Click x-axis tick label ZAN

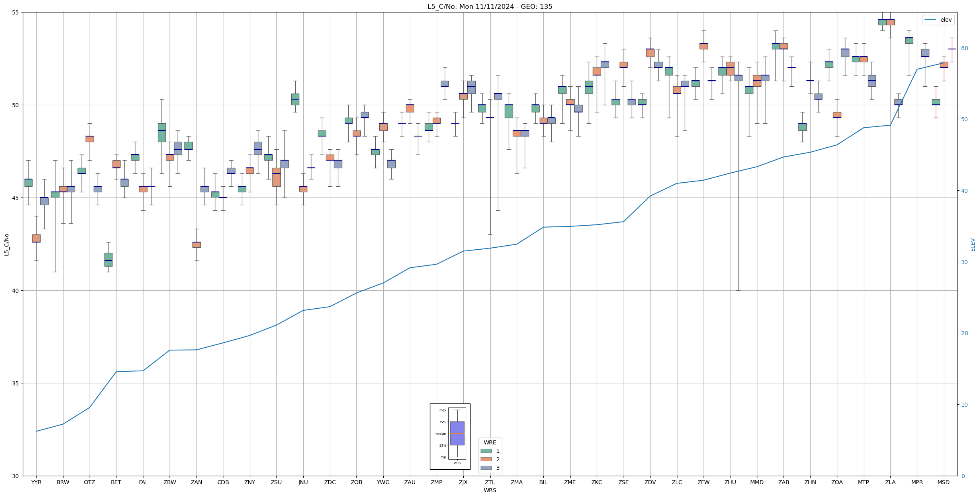196,482
